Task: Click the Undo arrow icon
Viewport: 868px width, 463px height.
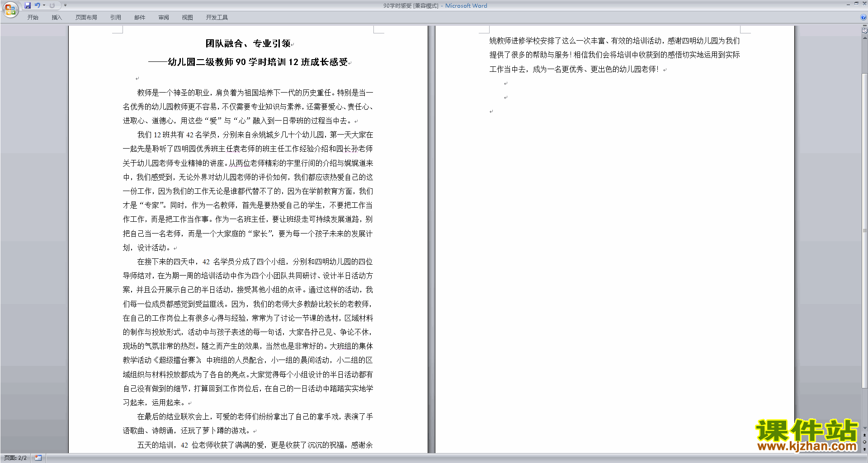Action: 38,5
